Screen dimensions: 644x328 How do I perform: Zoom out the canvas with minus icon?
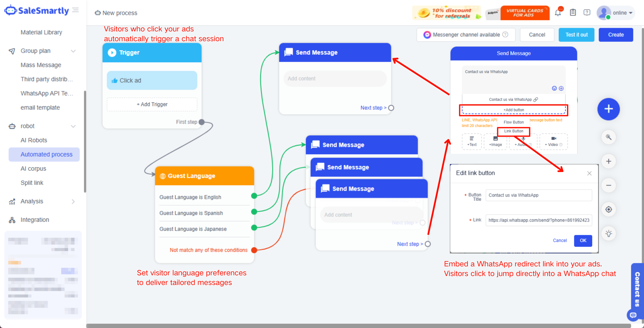click(608, 185)
